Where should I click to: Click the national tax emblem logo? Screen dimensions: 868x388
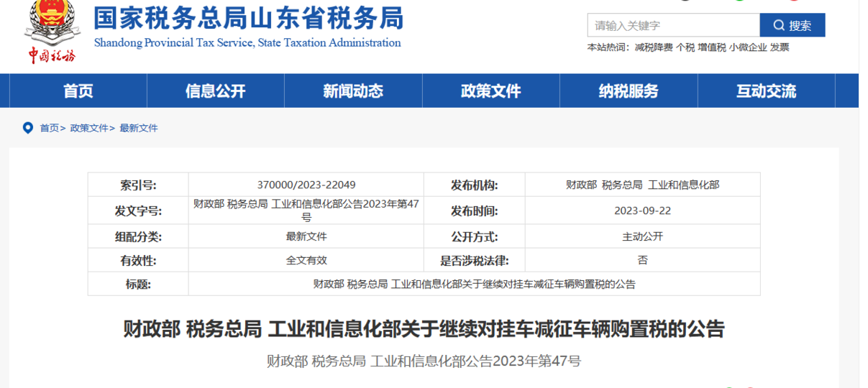[x=52, y=32]
